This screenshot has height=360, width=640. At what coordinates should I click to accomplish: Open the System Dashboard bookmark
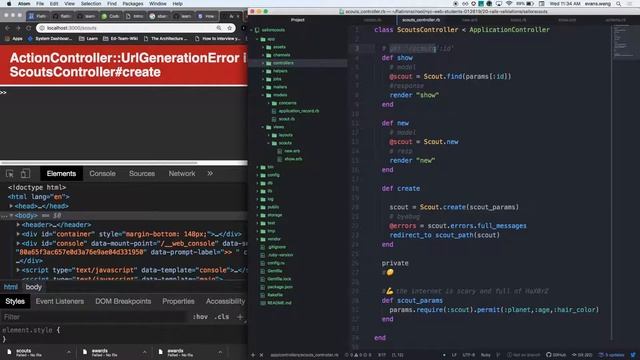(x=50, y=38)
